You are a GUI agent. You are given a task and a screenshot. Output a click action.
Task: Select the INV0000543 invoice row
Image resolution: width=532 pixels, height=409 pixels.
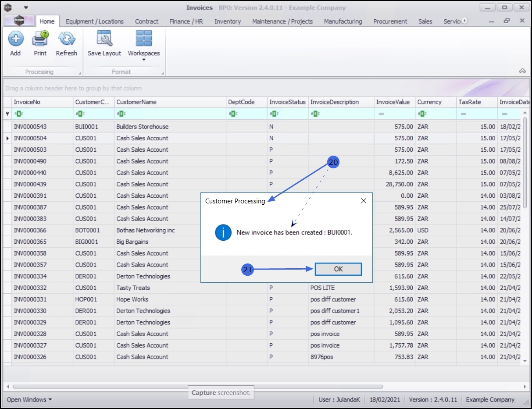[30, 127]
